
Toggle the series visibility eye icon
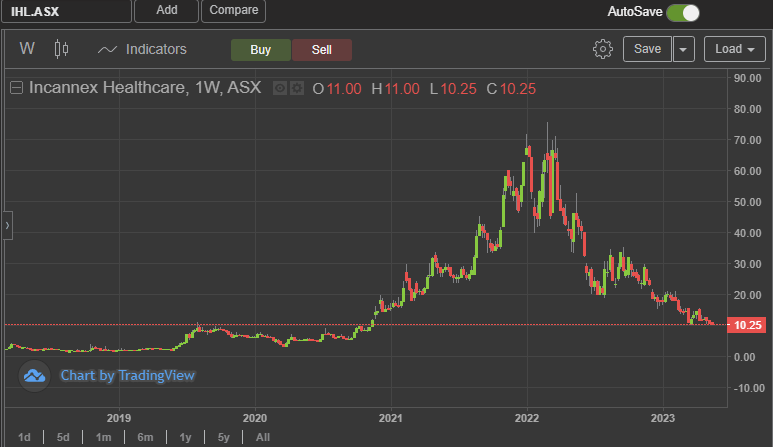(x=280, y=88)
